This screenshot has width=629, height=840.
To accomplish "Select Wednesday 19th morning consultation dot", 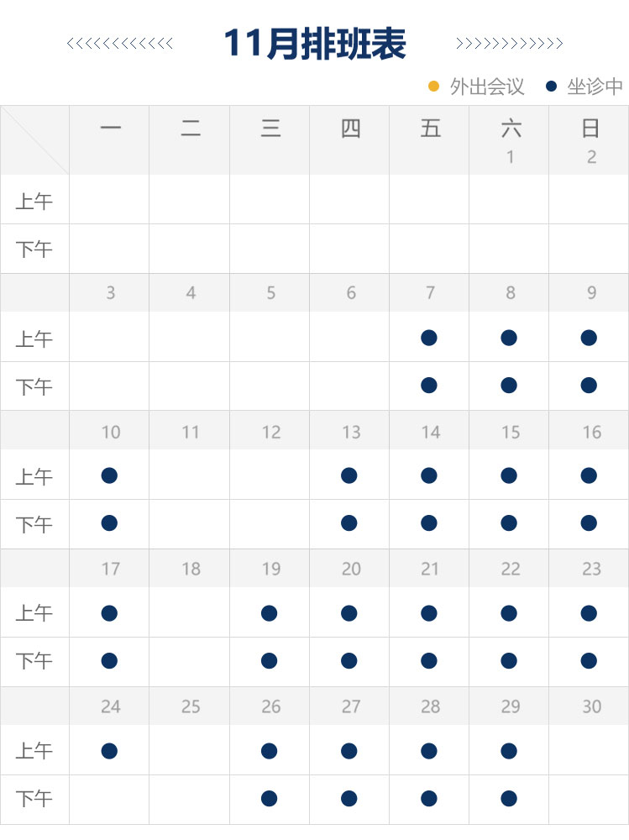I will click(x=270, y=613).
